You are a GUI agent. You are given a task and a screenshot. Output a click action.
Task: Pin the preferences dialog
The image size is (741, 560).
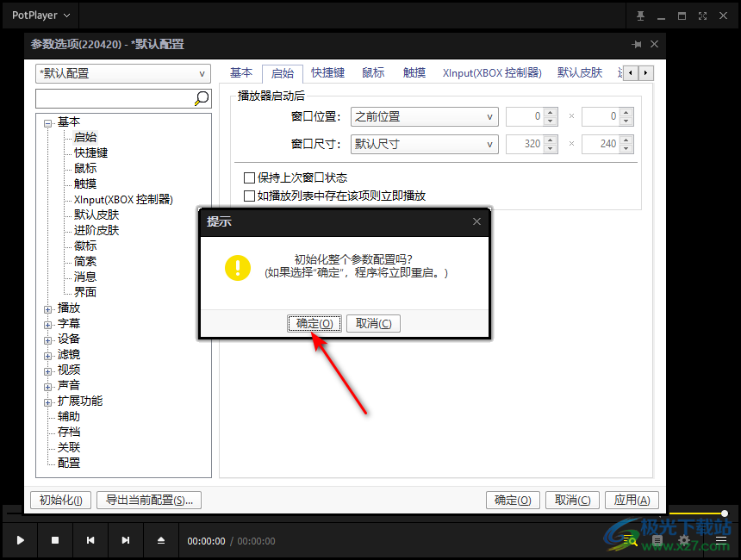point(637,44)
